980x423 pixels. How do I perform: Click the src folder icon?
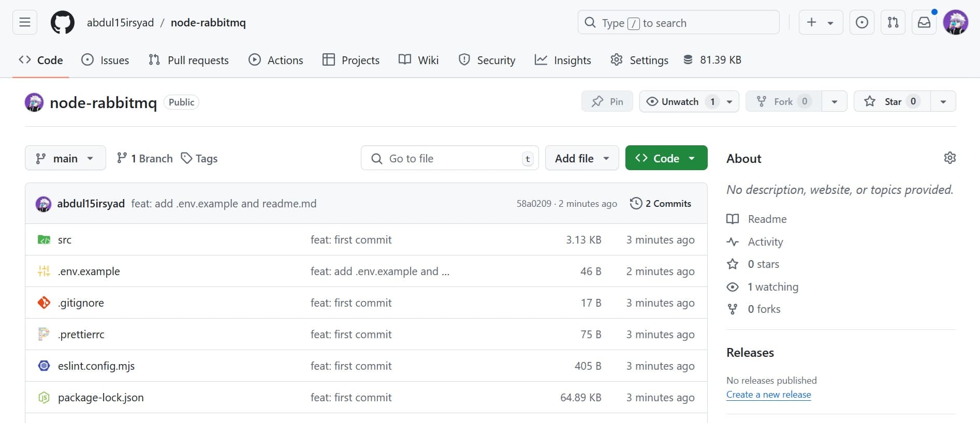pos(44,240)
